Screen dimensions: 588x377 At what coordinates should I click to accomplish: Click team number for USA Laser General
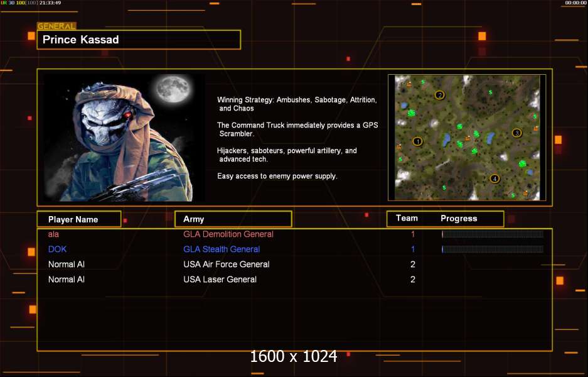[413, 280]
